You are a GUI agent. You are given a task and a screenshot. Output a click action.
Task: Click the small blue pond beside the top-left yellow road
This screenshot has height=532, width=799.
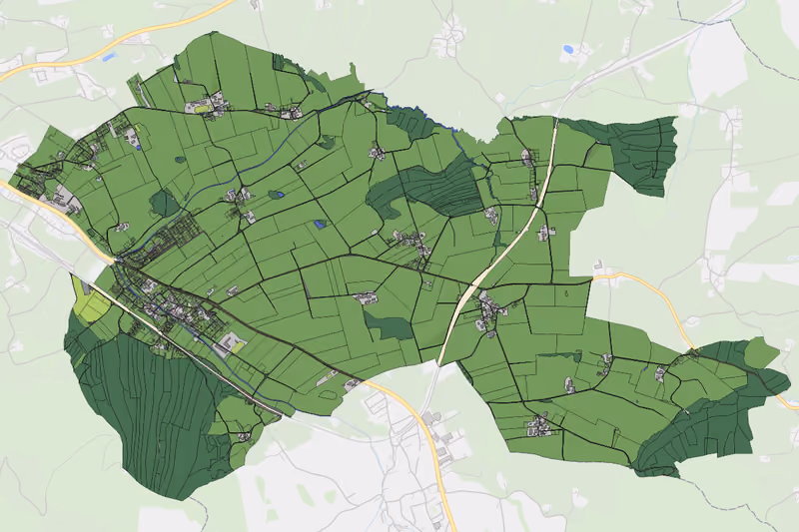(x=108, y=58)
